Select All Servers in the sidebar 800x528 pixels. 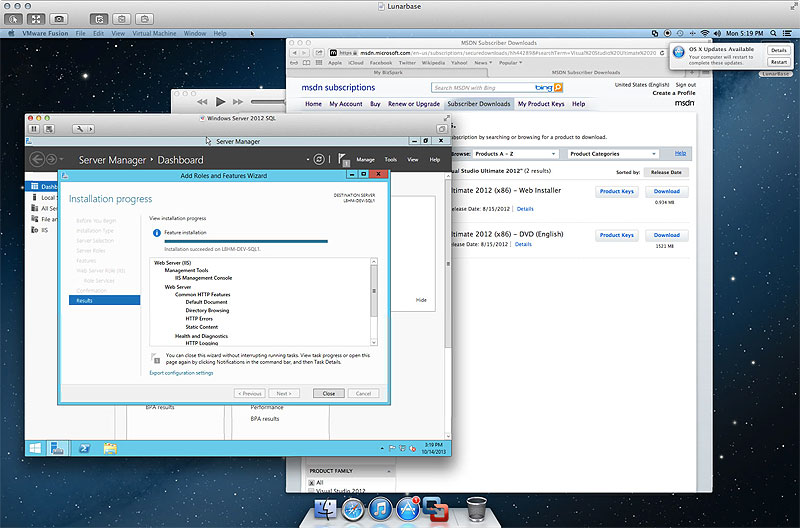(44, 208)
